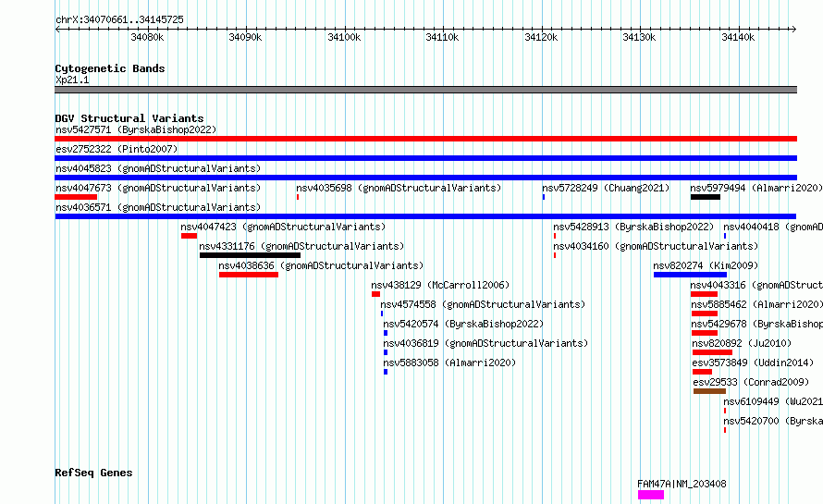Click the 34100k ruler tick label
This screenshot has height=504, width=823.
pos(344,37)
